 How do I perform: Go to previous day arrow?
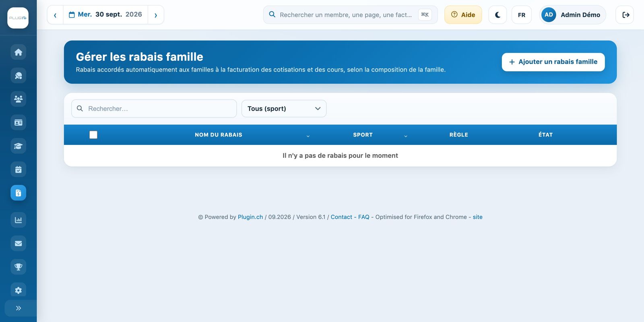[55, 15]
